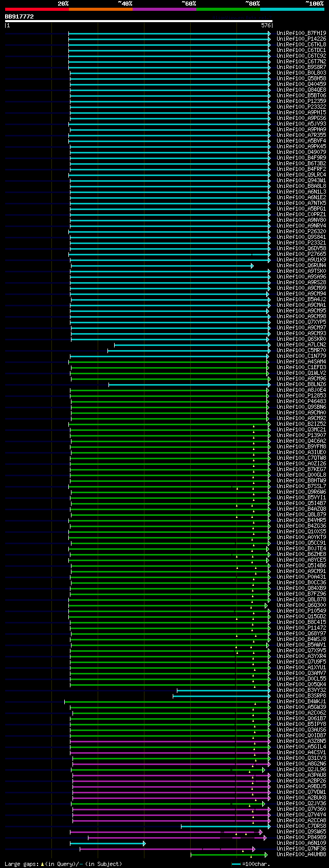Click the orange ~40% identity legend segment
Image resolution: width=329 pixels, height=868 pixels.
[101, 9]
